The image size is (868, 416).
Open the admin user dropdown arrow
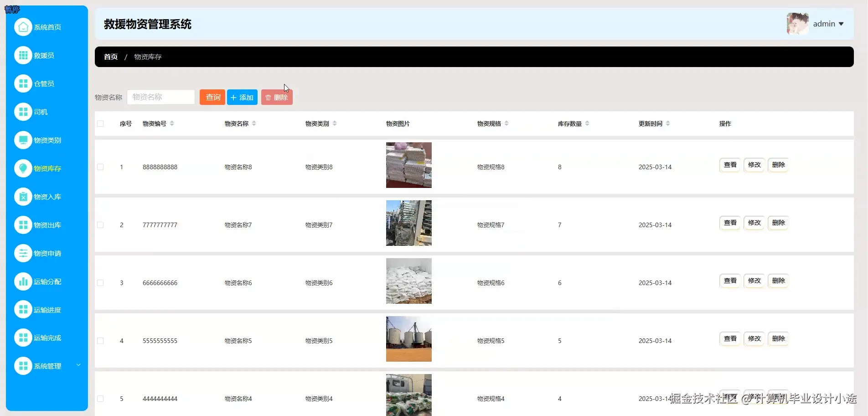coord(841,24)
